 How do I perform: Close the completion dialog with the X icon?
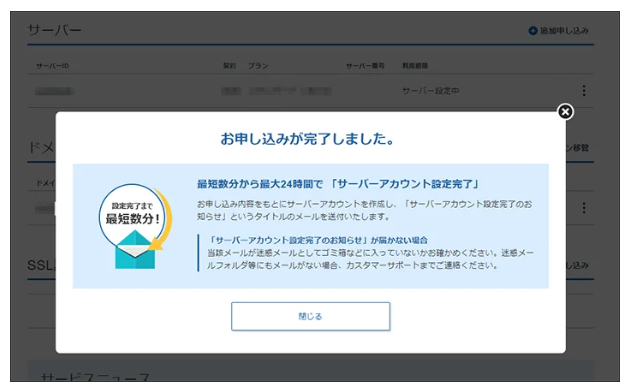coord(565,112)
